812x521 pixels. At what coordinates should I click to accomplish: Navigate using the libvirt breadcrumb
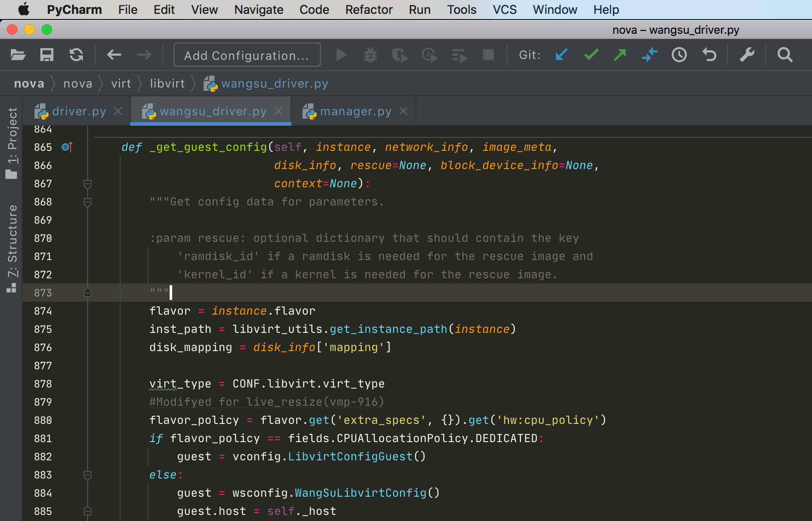pyautogui.click(x=167, y=83)
